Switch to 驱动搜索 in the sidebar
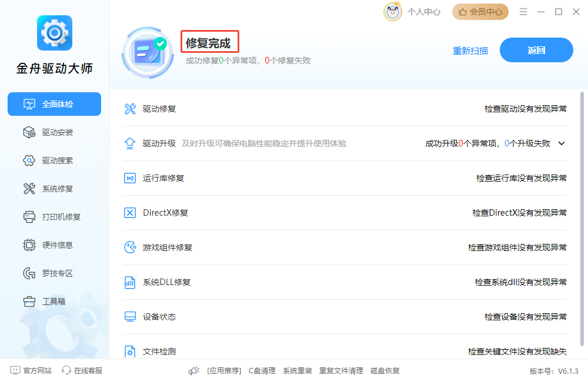Image resolution: width=588 pixels, height=382 pixels. (x=54, y=160)
